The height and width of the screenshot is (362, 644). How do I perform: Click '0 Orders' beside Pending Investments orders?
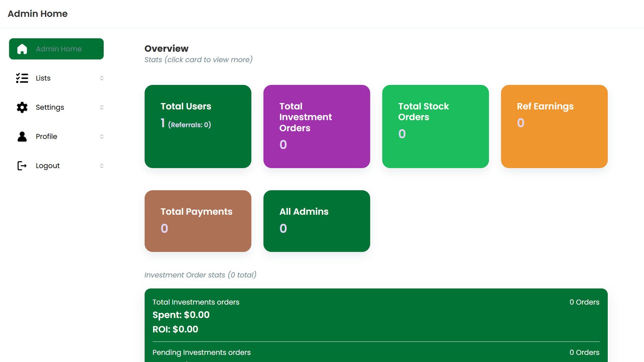[x=584, y=352]
